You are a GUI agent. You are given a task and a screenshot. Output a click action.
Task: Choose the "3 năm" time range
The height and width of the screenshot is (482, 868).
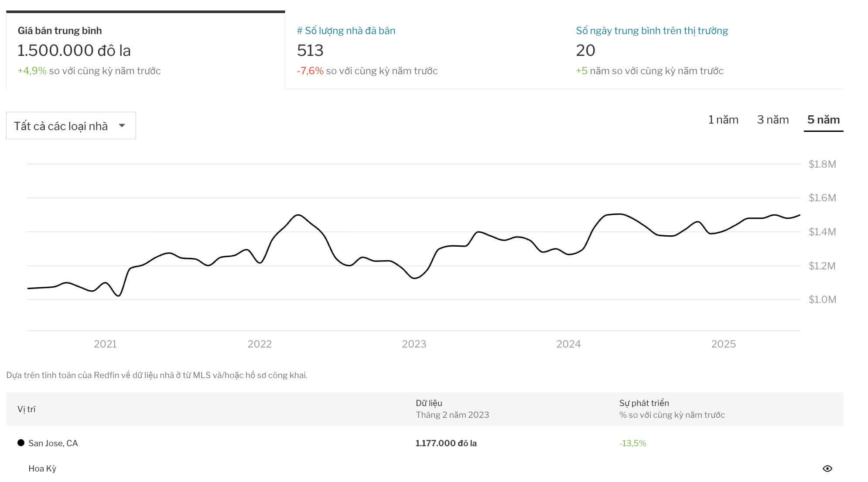coord(772,120)
